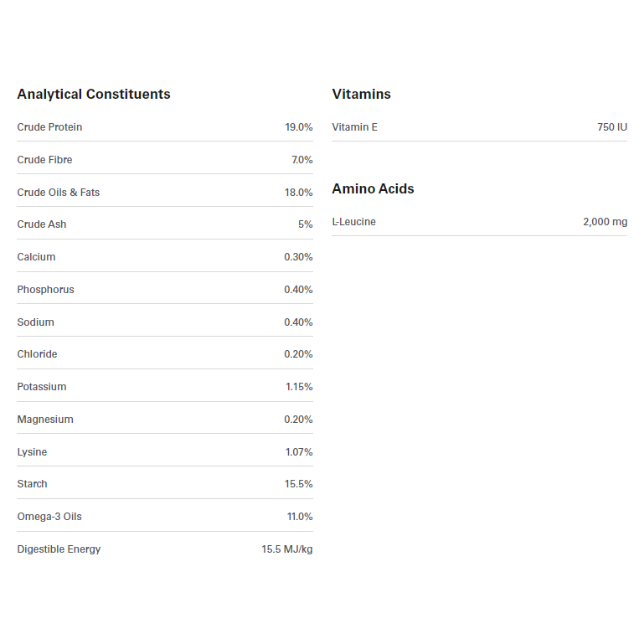Image resolution: width=644 pixels, height=644 pixels.
Task: Click the Vitamins section heading
Action: tap(361, 95)
